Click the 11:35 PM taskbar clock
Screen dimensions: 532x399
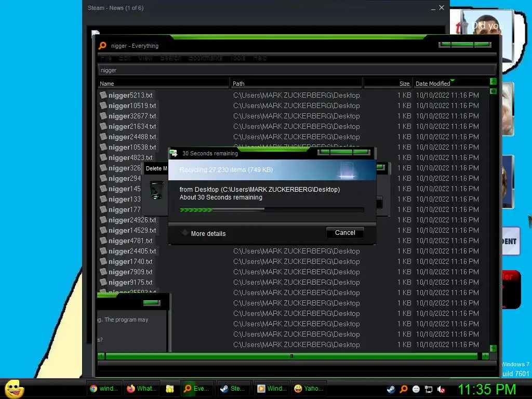pyautogui.click(x=487, y=389)
